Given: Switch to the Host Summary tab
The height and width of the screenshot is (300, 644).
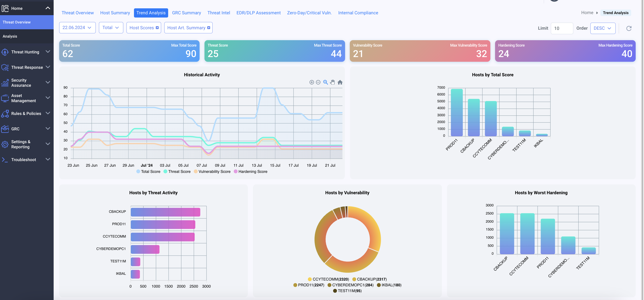Looking at the screenshot, I should pos(115,13).
